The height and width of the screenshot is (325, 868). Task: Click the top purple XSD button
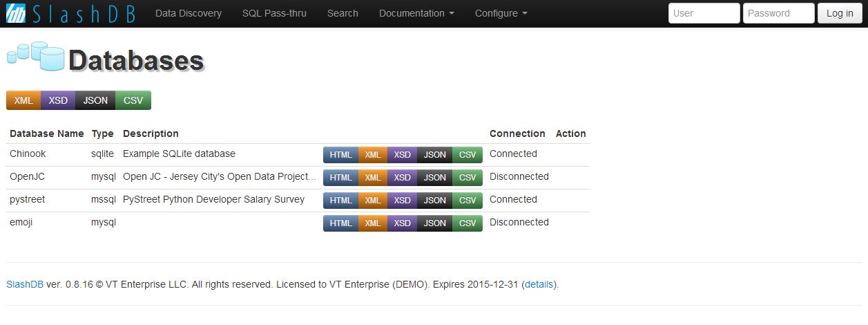[59, 100]
